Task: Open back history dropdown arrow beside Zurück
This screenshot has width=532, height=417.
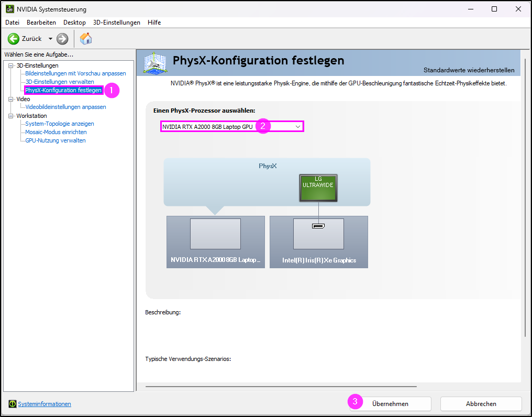Action: tap(50, 39)
